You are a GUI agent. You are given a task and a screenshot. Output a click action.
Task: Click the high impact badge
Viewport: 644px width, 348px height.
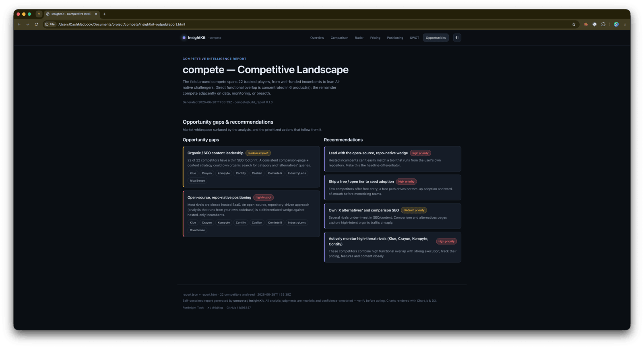pyautogui.click(x=263, y=197)
